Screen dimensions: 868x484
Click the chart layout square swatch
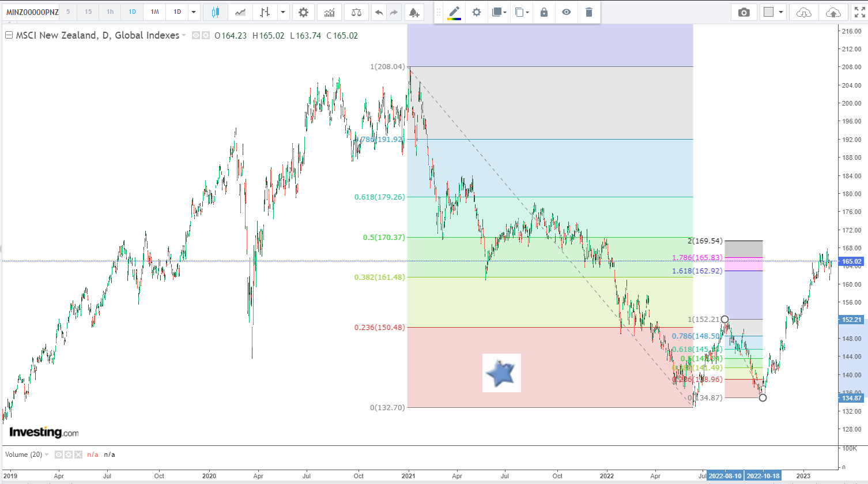coord(768,12)
